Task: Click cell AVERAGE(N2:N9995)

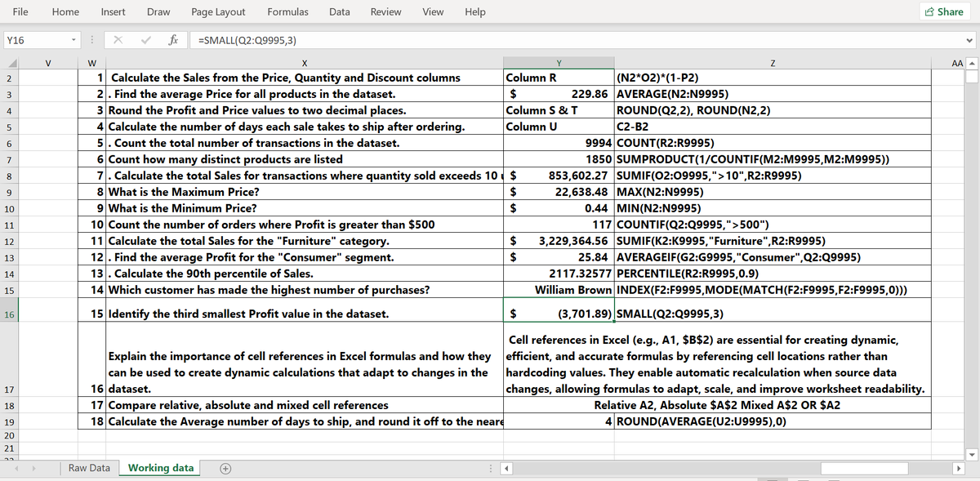Action: [773, 94]
